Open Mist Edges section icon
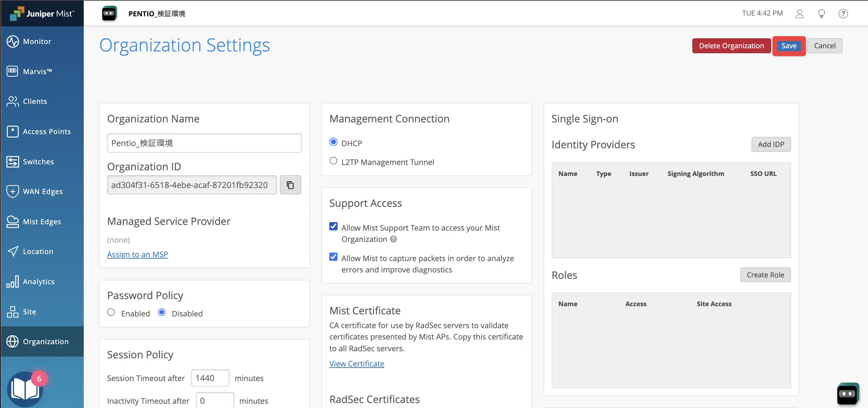The height and width of the screenshot is (408, 868). pyautogui.click(x=13, y=222)
